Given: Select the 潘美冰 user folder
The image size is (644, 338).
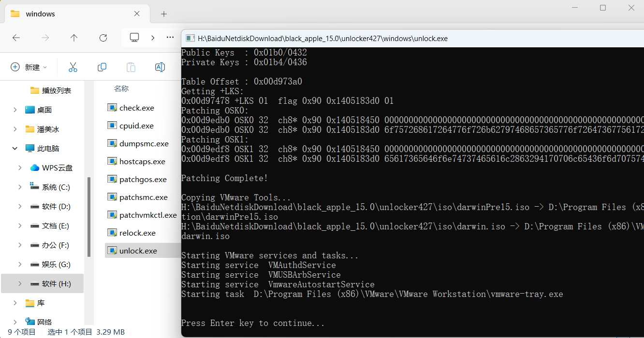Looking at the screenshot, I should pyautogui.click(x=42, y=129).
